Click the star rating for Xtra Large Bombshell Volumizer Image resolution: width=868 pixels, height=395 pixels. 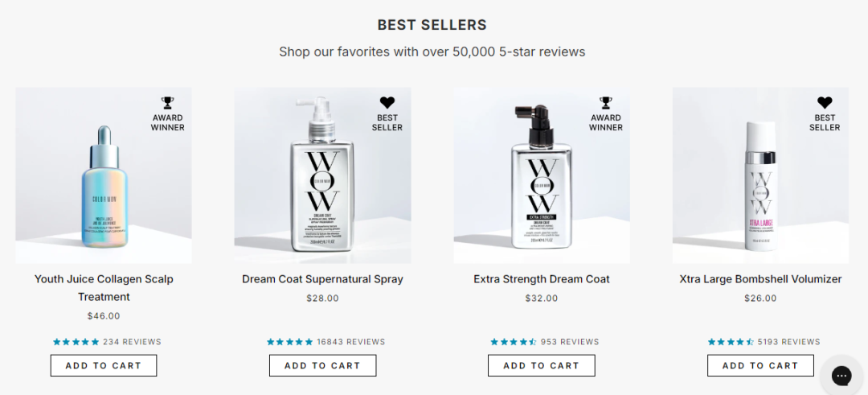(731, 342)
